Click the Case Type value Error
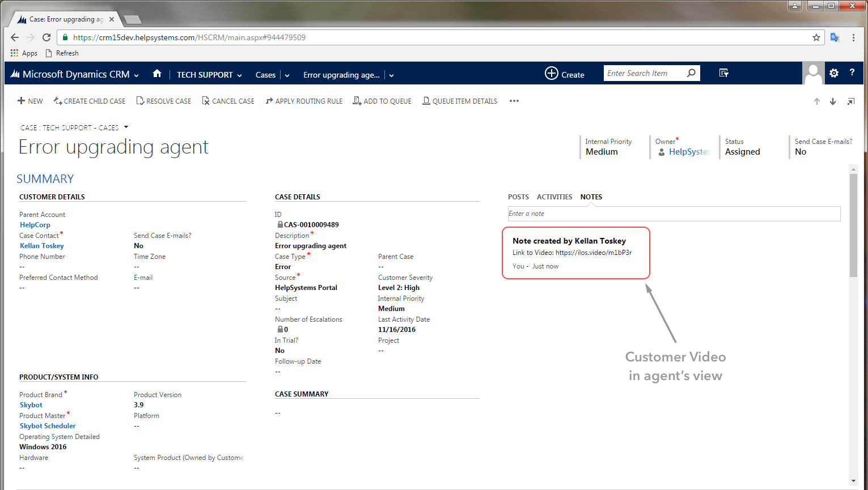This screenshot has height=490, width=868. click(283, 267)
